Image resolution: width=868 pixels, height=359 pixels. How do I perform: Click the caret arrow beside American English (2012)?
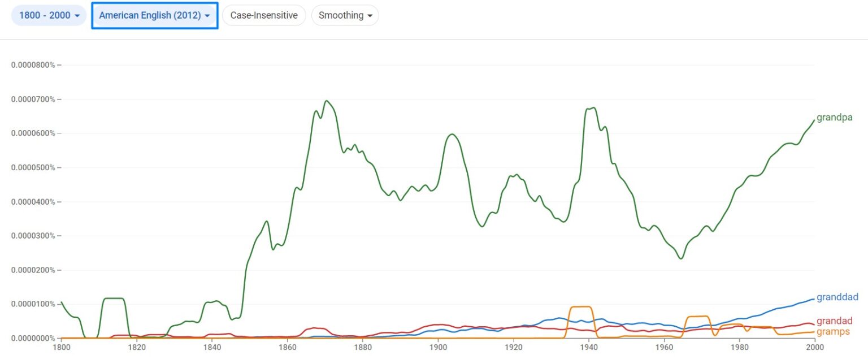coord(207,16)
